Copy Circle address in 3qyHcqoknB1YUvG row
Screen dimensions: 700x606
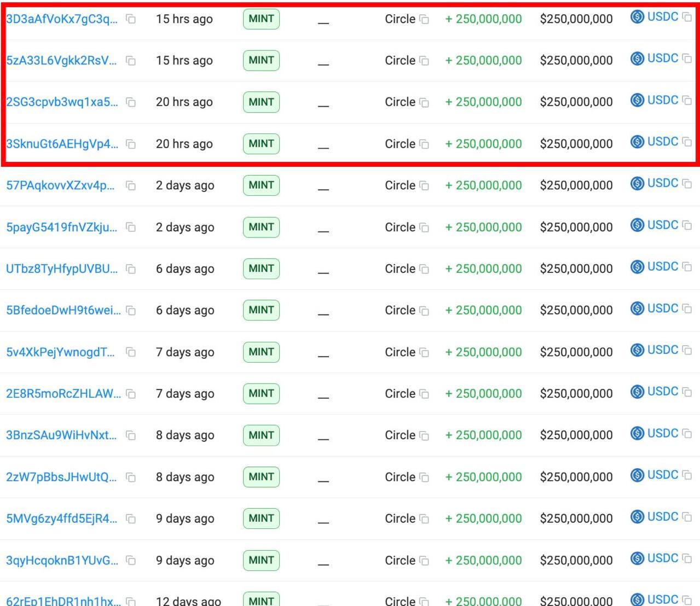[x=424, y=561]
